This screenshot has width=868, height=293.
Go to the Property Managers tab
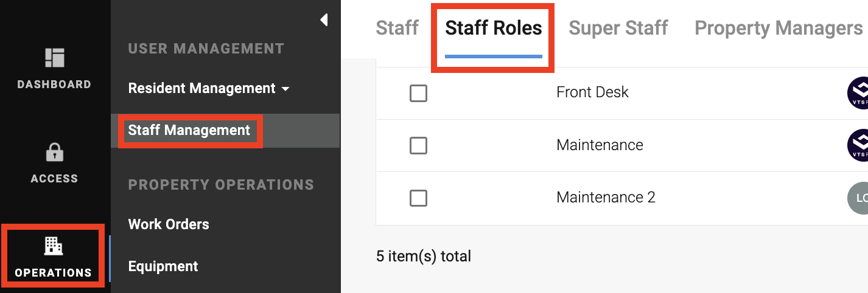[x=778, y=28]
